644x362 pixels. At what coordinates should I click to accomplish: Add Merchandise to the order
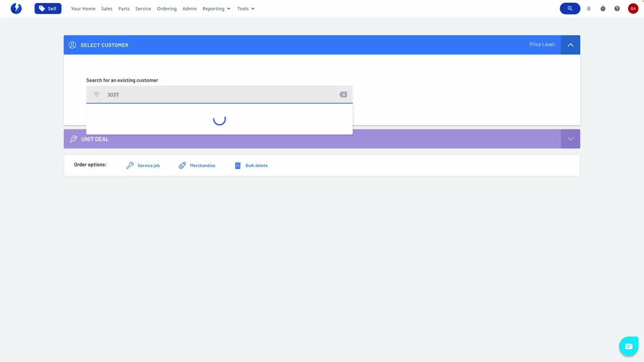point(197,165)
